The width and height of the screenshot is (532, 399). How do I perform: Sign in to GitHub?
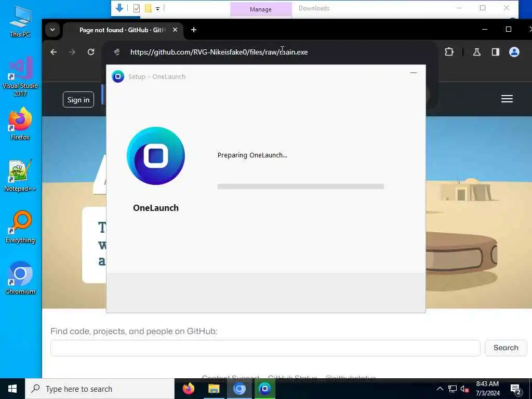coord(78,99)
